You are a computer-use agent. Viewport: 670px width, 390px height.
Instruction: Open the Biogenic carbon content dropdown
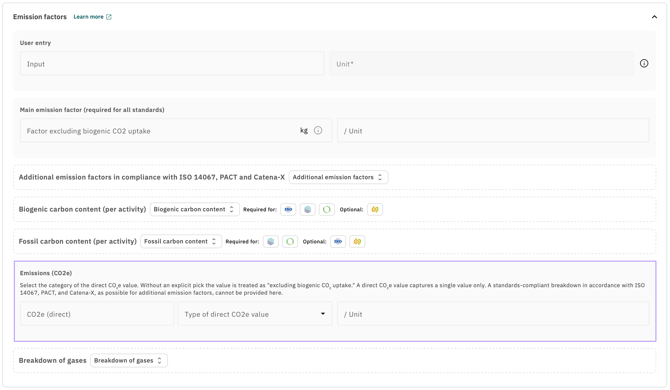194,209
